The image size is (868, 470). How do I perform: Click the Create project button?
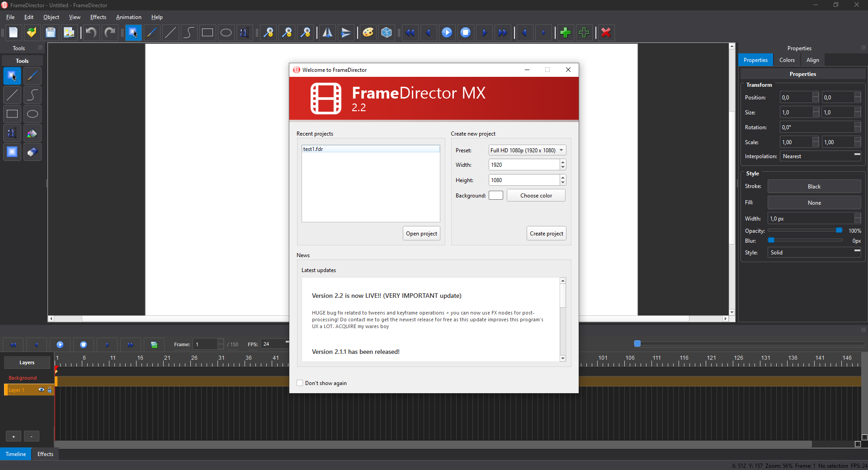547,233
